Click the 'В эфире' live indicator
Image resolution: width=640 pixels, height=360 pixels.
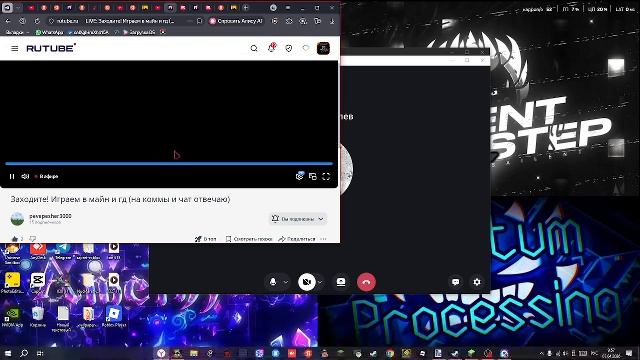(x=47, y=176)
